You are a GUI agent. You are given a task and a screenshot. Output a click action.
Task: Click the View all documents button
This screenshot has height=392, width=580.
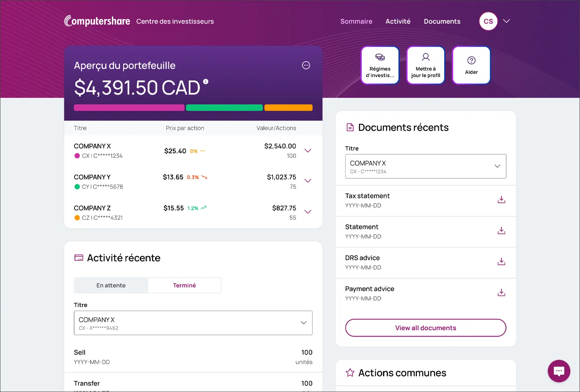425,328
